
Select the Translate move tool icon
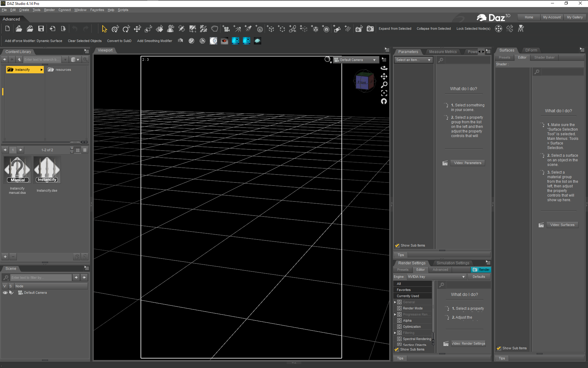(x=137, y=29)
